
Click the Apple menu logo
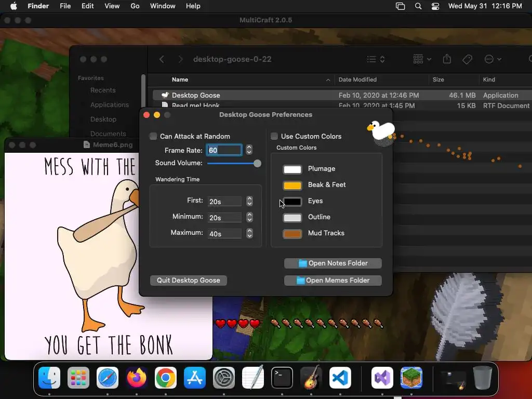(x=14, y=6)
